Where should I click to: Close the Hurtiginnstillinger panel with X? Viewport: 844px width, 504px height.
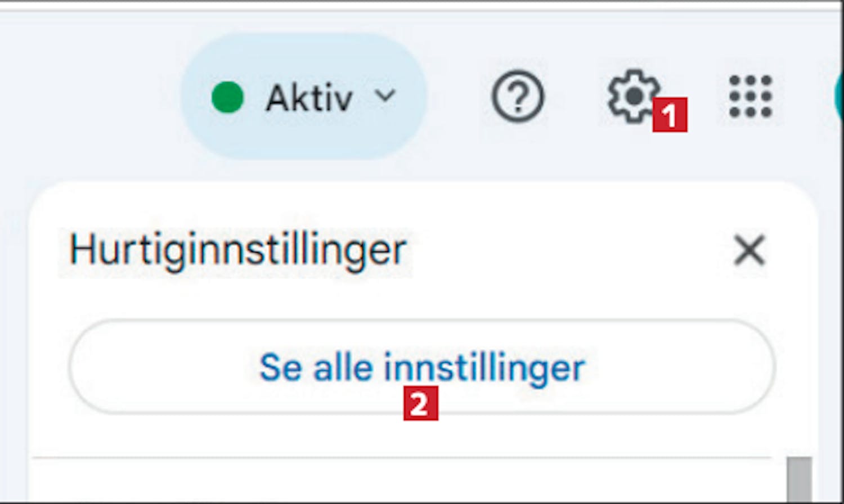pyautogui.click(x=749, y=250)
